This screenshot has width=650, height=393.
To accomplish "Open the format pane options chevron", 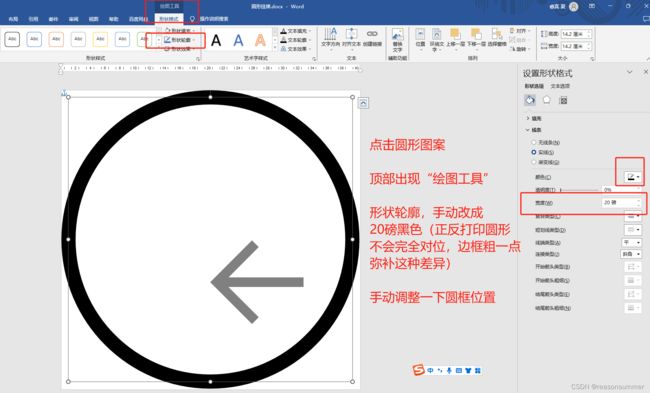I will (x=629, y=72).
